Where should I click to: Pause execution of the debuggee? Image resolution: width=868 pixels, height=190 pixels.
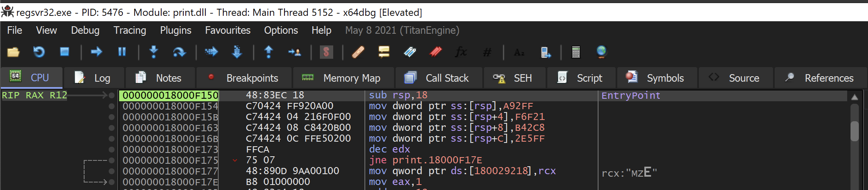(x=122, y=52)
